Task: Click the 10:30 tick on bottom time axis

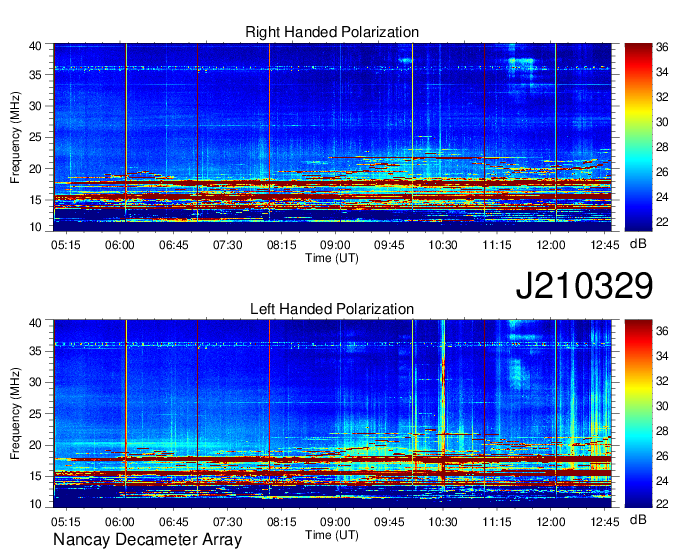Action: tap(443, 521)
